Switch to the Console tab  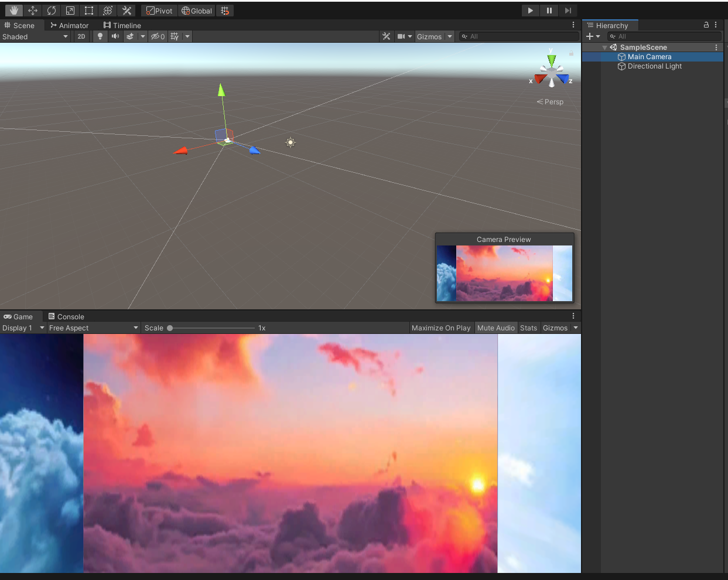pos(66,316)
